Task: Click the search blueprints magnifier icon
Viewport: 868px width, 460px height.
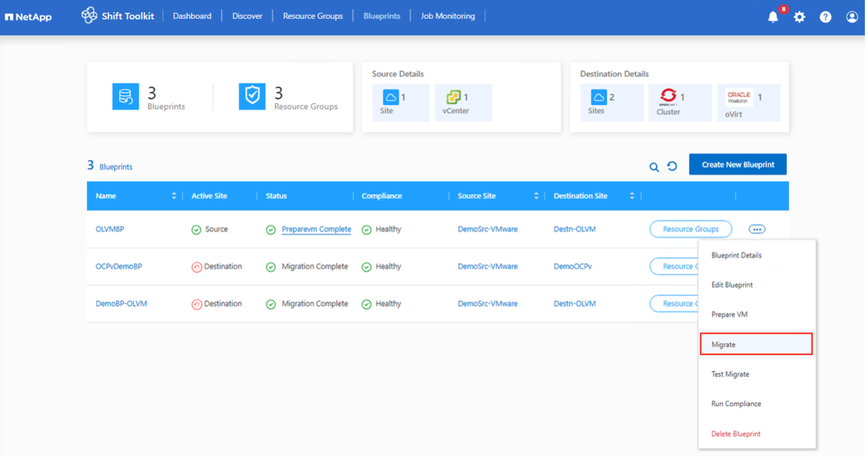Action: click(x=654, y=167)
